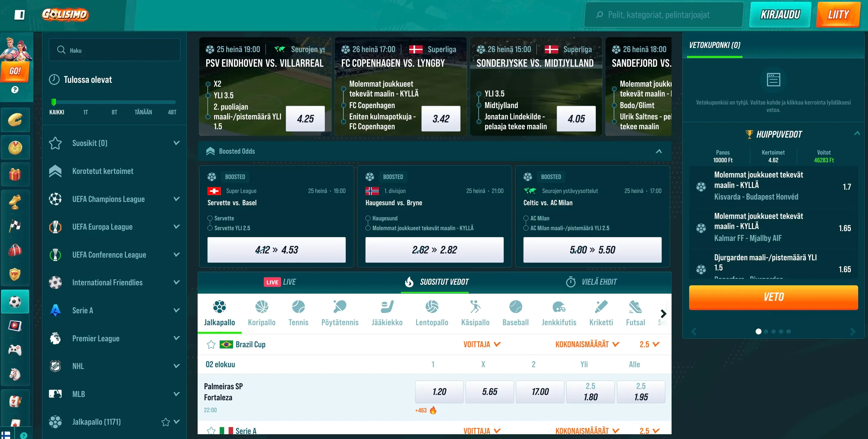The width and height of the screenshot is (868, 439).
Task: Toggle odds 17.00 for Fortaleza win
Action: 540,392
